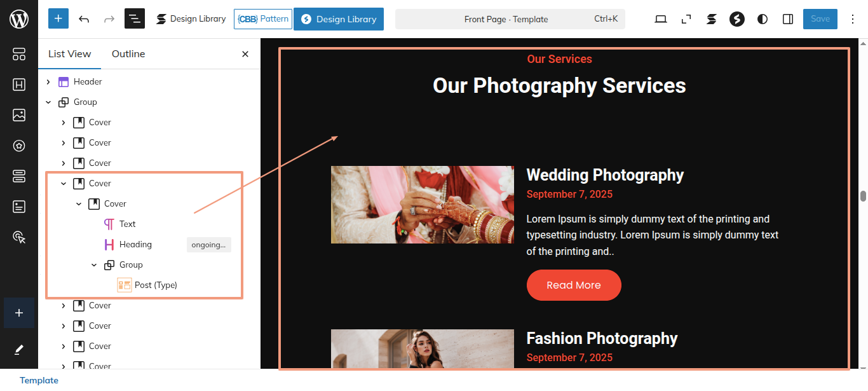The width and height of the screenshot is (868, 391).
Task: Collapse the top-level Group block
Action: (x=48, y=102)
